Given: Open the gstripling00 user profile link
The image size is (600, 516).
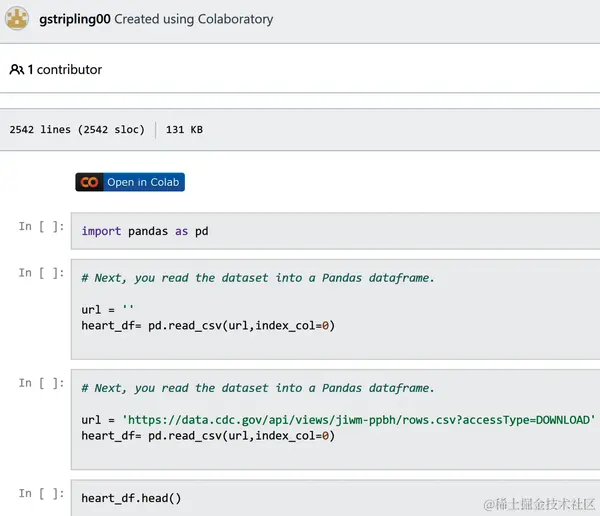Looking at the screenshot, I should 75,19.
